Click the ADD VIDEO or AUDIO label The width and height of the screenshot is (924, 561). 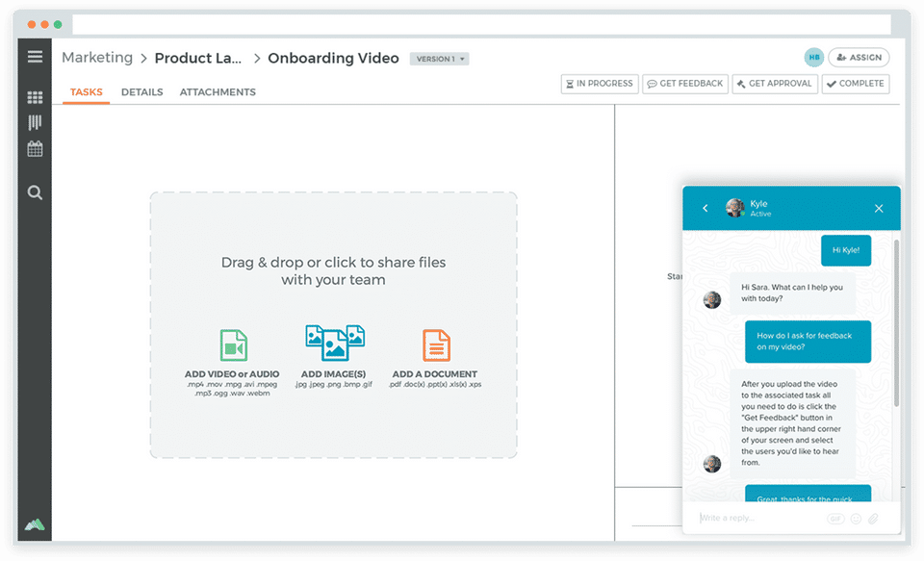tap(232, 374)
